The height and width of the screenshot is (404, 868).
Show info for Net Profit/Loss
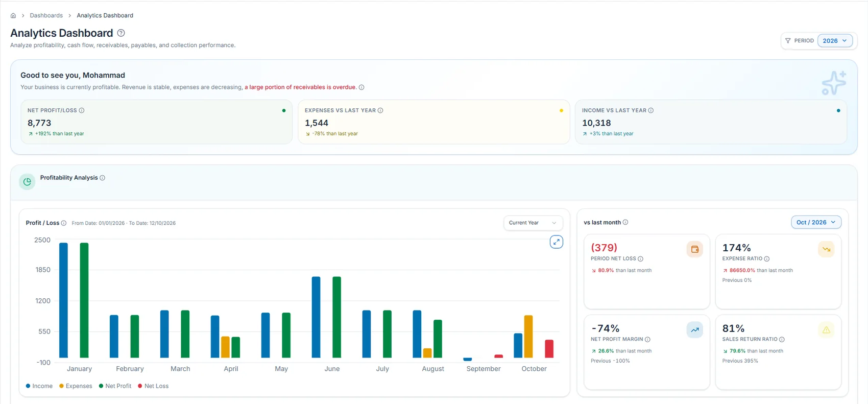pos(82,110)
